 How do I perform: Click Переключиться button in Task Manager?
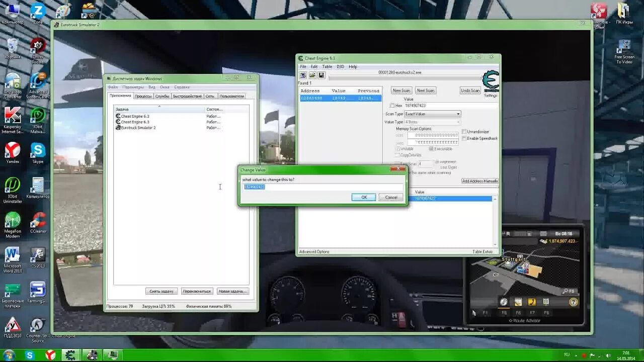coord(197,291)
